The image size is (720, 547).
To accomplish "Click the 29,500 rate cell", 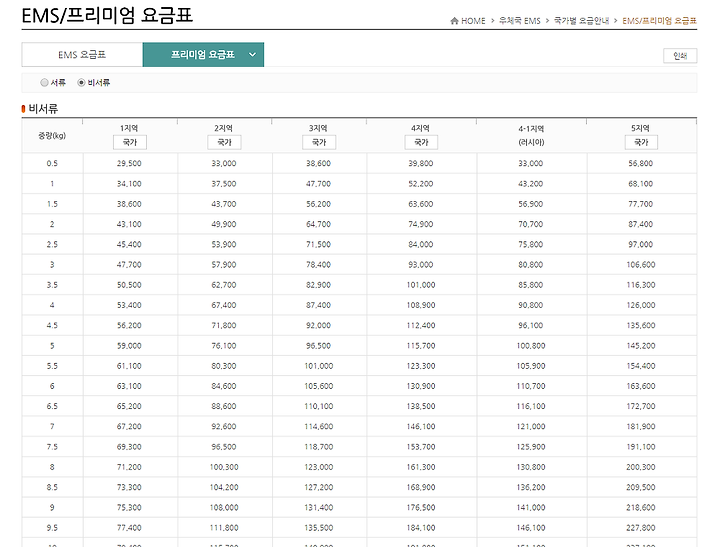I will (x=129, y=164).
